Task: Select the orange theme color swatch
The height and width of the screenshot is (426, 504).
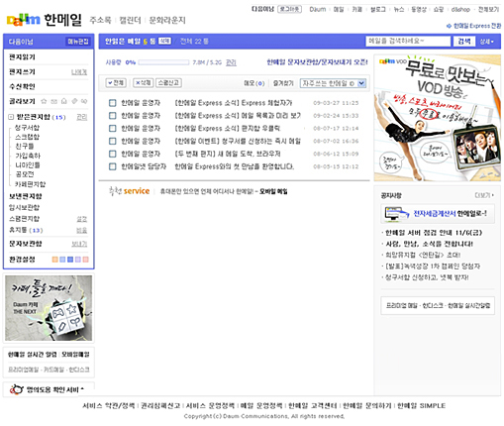Action: [55, 260]
